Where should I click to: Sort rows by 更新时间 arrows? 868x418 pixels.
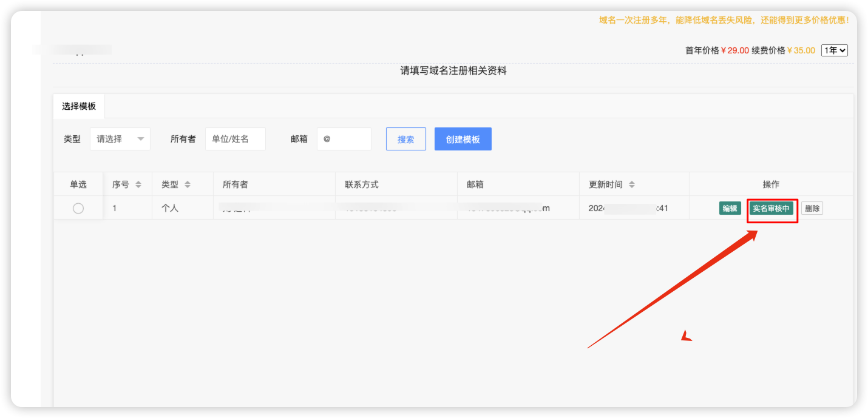point(631,184)
